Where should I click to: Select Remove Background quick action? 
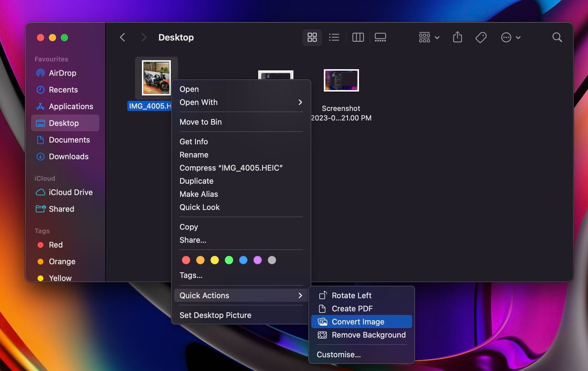361,335
